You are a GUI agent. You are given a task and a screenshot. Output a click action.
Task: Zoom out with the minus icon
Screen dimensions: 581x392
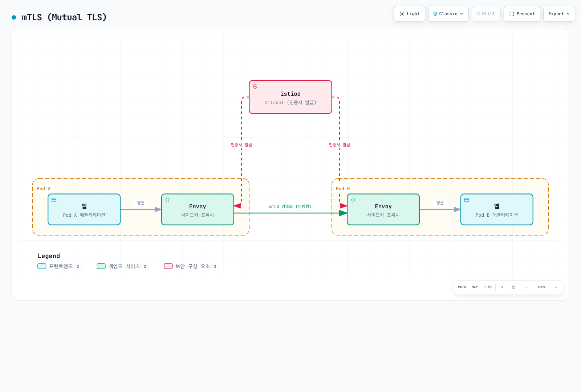(527, 287)
